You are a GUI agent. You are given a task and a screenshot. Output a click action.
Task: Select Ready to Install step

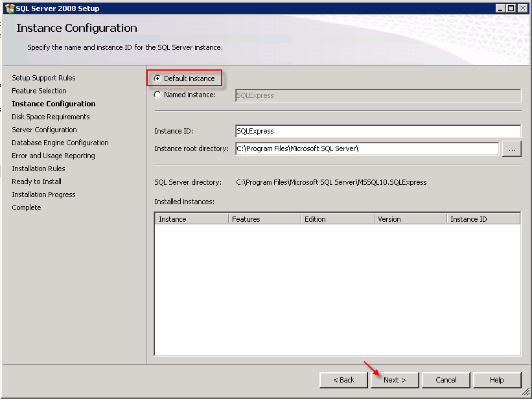tap(36, 182)
